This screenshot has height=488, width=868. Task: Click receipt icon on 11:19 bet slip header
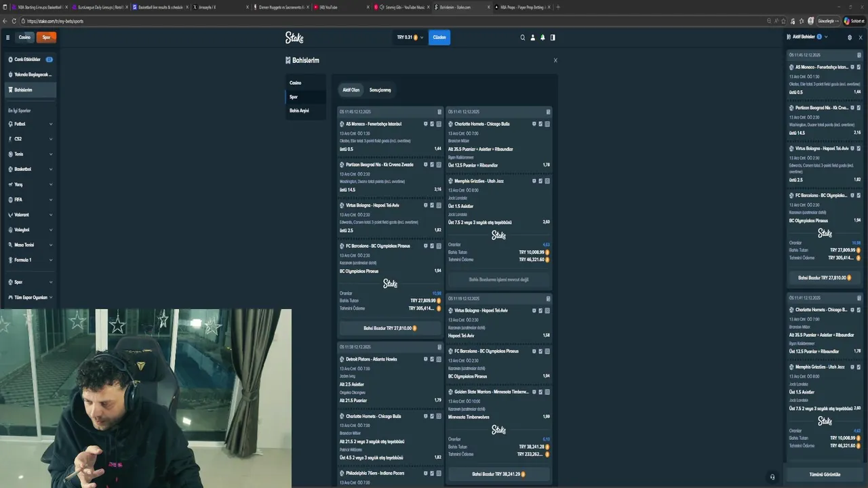[x=548, y=298]
